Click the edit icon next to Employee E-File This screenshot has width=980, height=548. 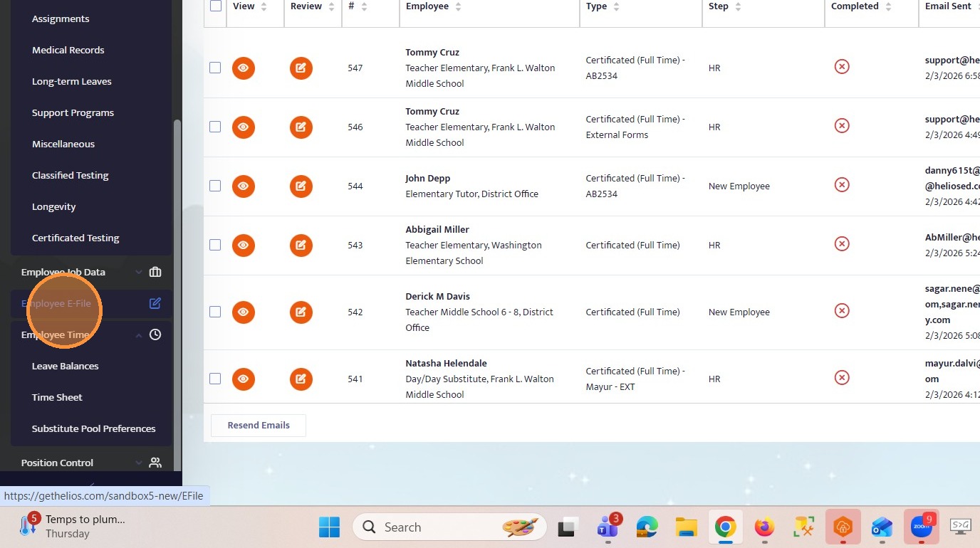coord(155,303)
